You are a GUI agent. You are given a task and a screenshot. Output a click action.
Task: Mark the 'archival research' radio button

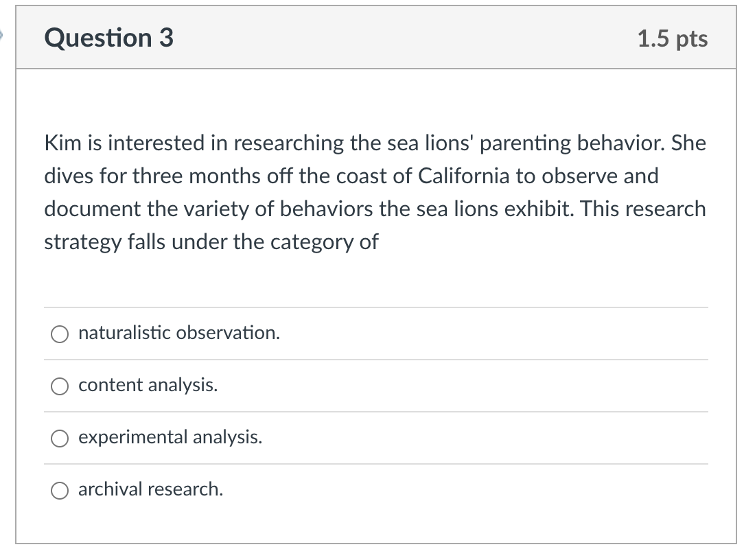point(60,491)
